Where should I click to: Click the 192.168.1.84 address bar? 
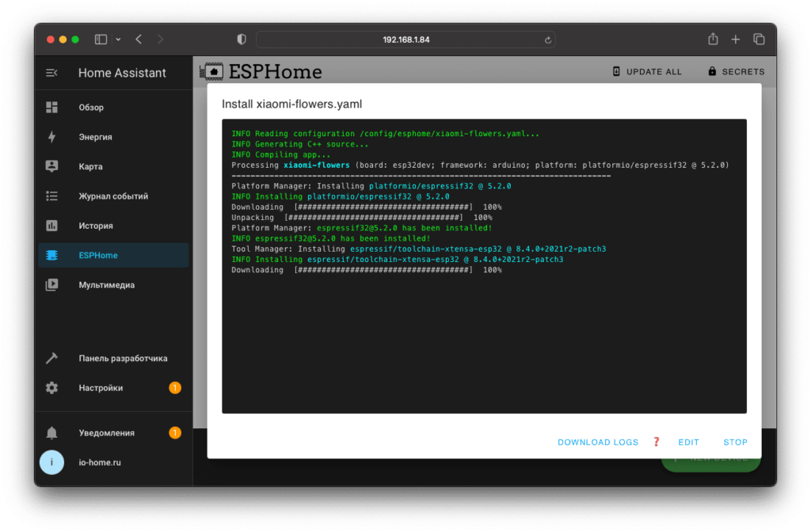coord(406,40)
